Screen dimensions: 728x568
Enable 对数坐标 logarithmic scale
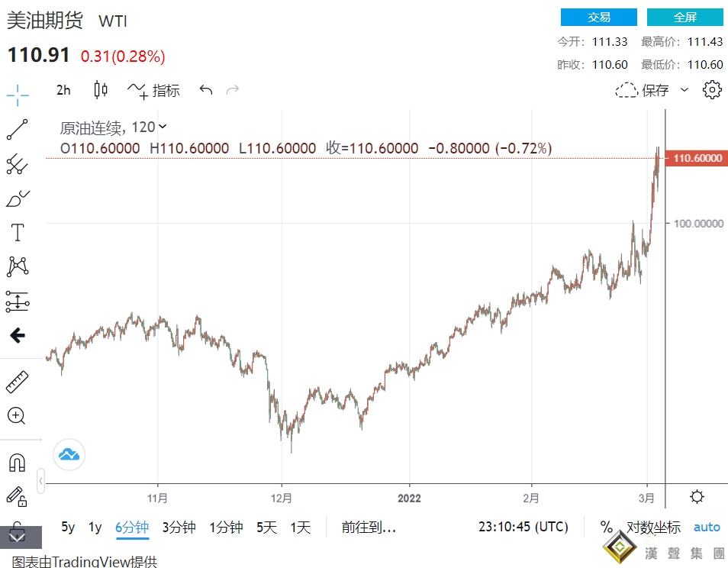point(653,527)
